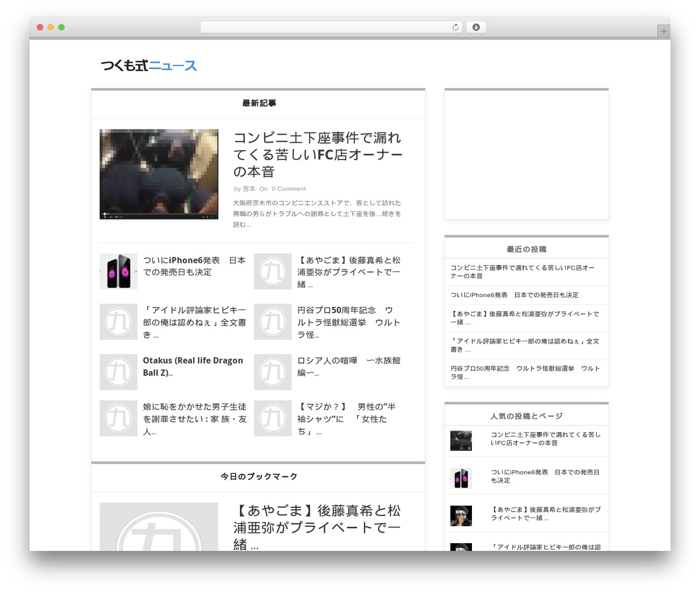The height and width of the screenshot is (593, 700).
Task: Open 円谷プロ50周年記念 link under 最近の投稿
Action: coord(525,373)
